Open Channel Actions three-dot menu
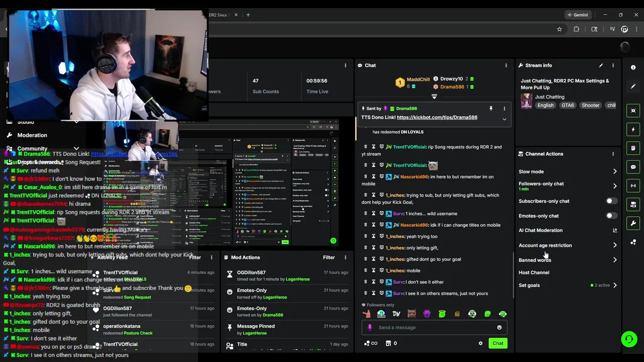 point(613,154)
